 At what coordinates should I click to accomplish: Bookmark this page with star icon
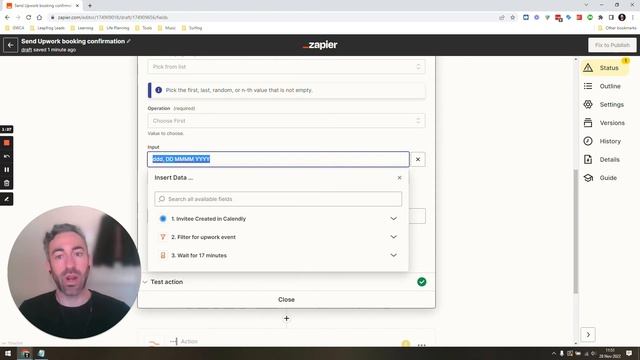(x=513, y=17)
